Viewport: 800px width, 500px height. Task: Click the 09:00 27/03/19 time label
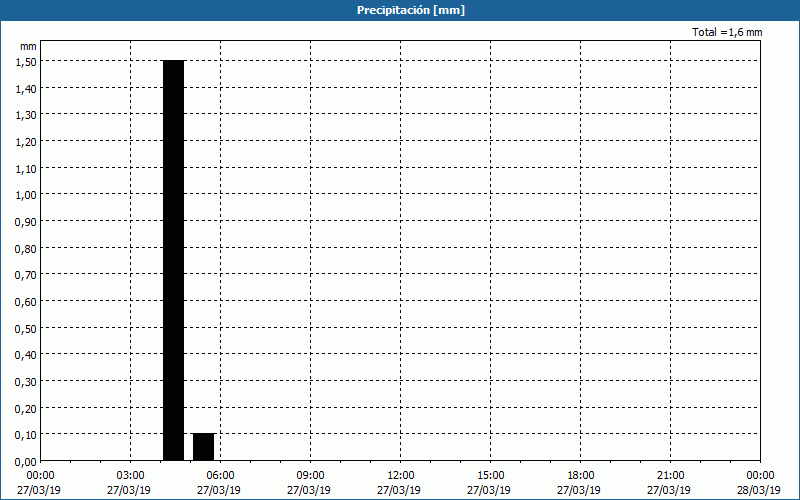(309, 483)
